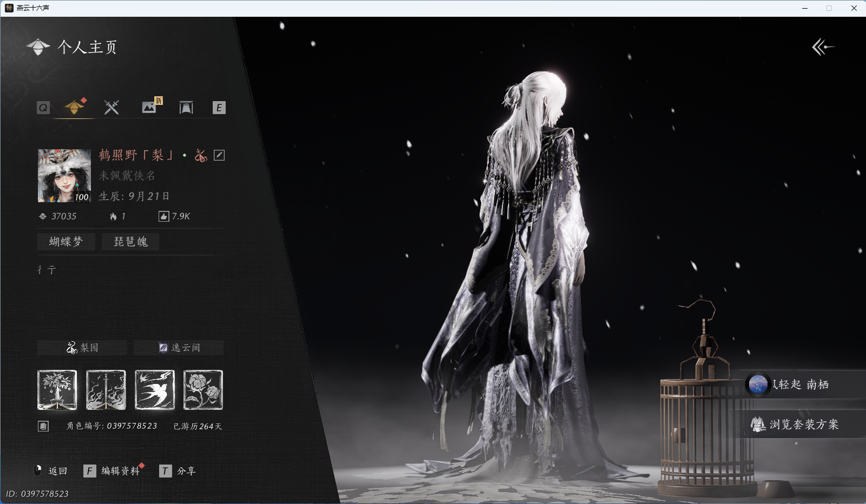The width and height of the screenshot is (866, 504).
Task: Click the character avatar portrait
Action: pos(64,176)
